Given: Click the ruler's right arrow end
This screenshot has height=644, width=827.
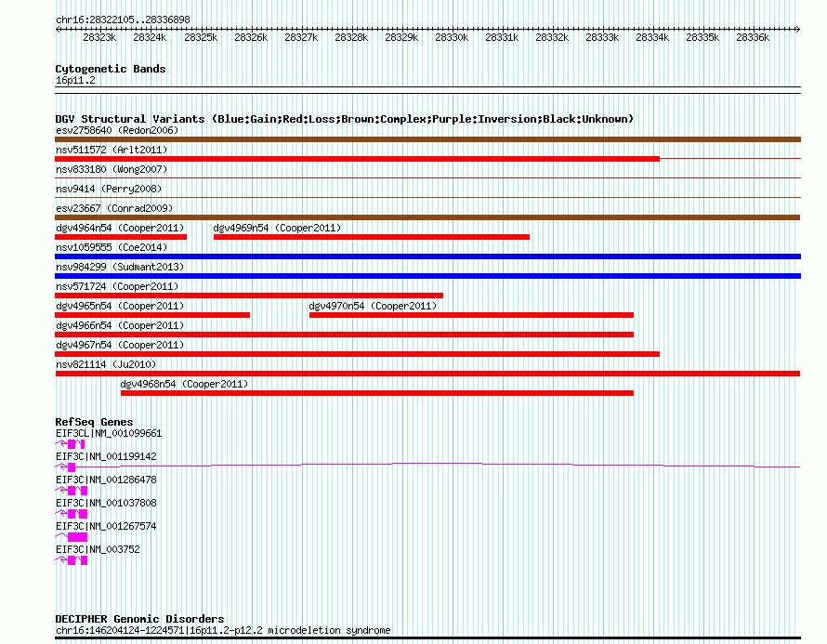Looking at the screenshot, I should point(798,30).
